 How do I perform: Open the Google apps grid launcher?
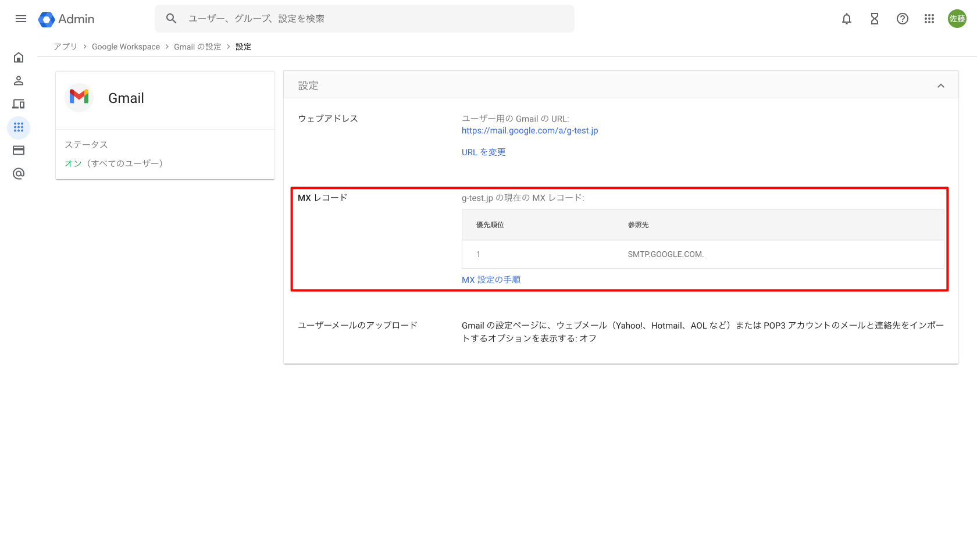929,19
